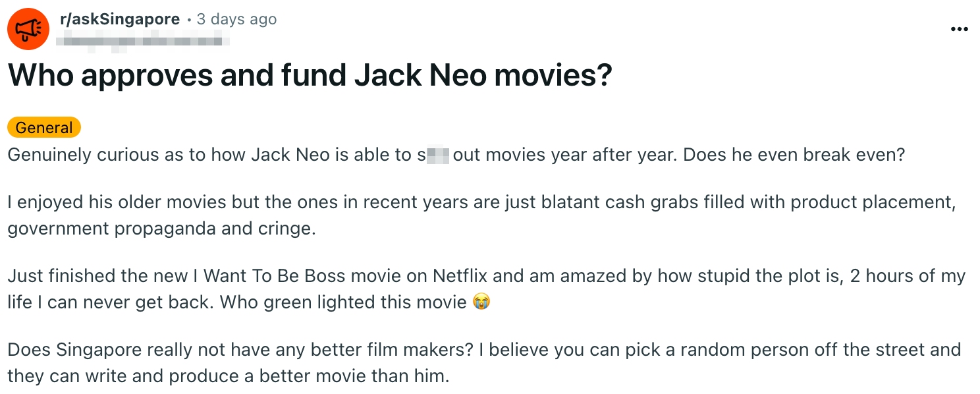Viewport: 980px width, 394px height.
Task: Open the blurred author username profile
Action: coord(142,42)
